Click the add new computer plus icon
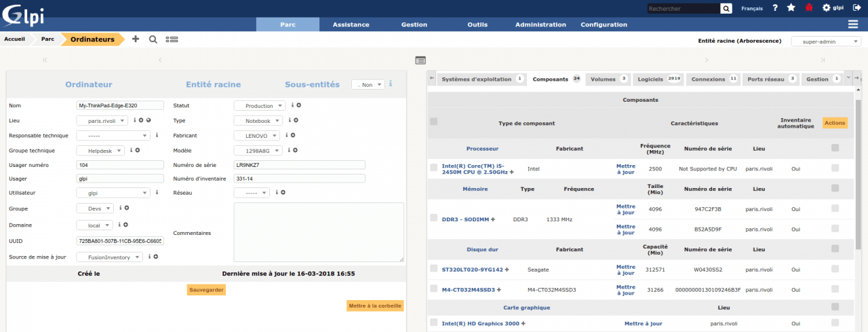The image size is (868, 332). pos(136,39)
